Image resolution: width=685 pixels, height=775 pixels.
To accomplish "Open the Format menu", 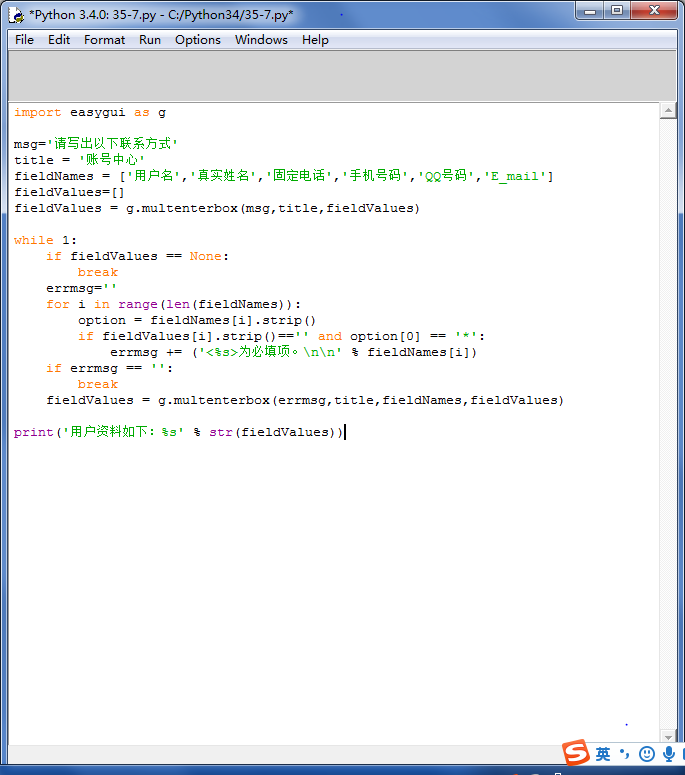I will coord(104,40).
